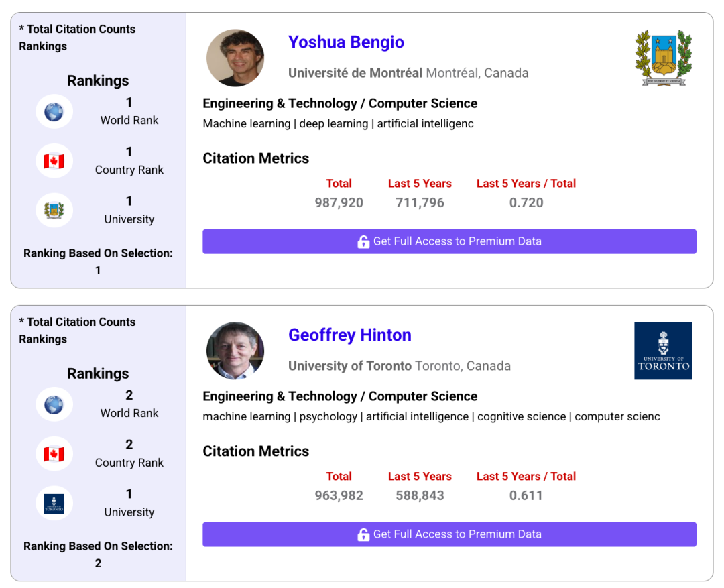Viewport: 724px width, 588px height.
Task: Click the University of Toronto affiliation text
Action: click(350, 366)
